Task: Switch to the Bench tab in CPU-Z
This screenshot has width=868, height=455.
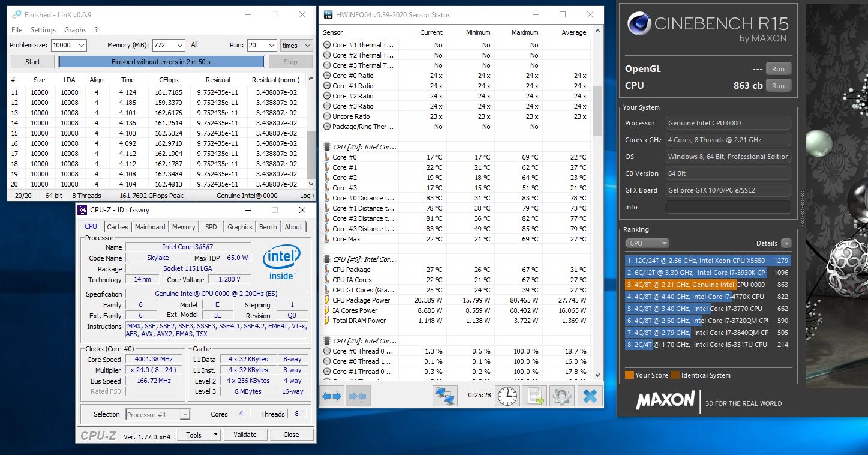Action: (x=268, y=227)
